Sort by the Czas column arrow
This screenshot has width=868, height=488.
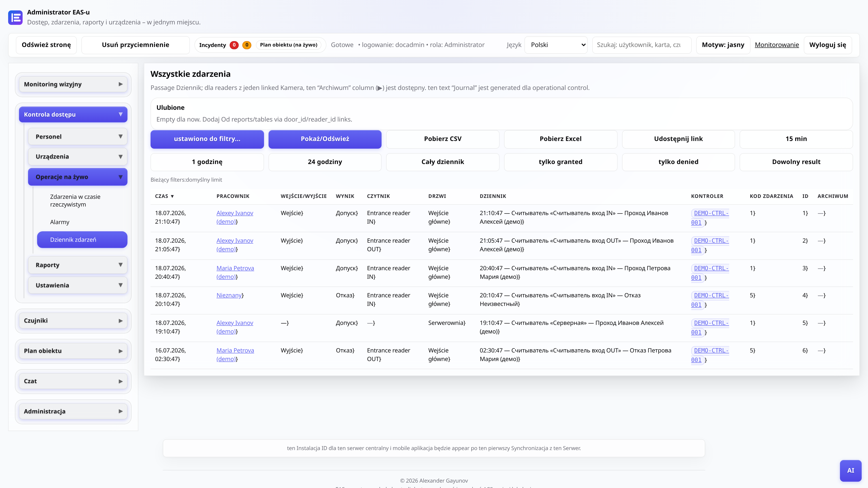[172, 196]
